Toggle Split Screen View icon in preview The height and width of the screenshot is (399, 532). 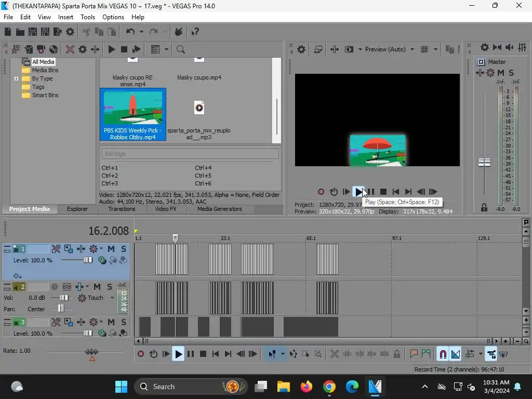point(349,49)
